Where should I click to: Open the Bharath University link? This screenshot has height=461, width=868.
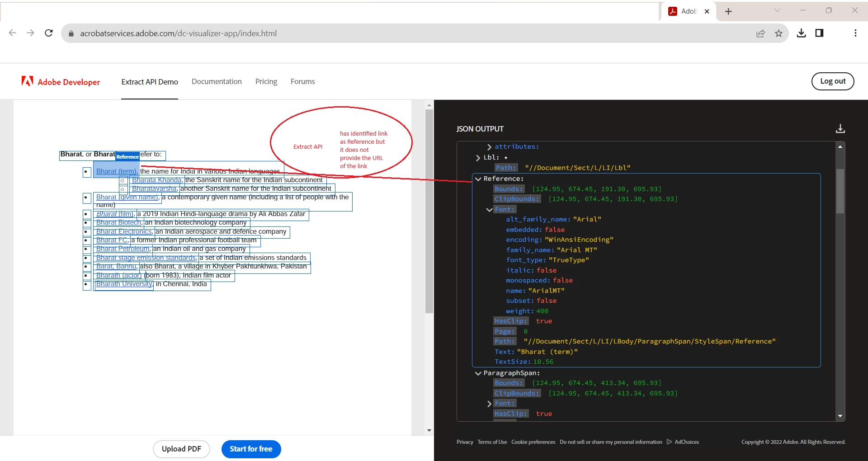click(x=124, y=284)
